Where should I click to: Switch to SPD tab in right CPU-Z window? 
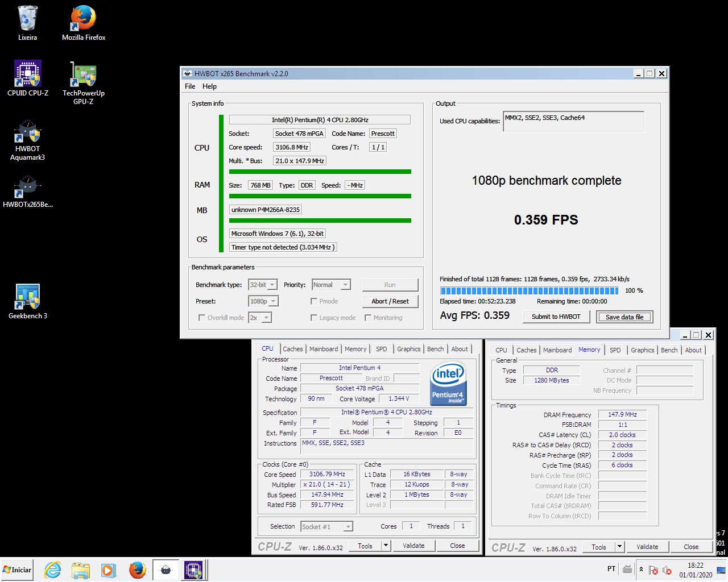(615, 350)
